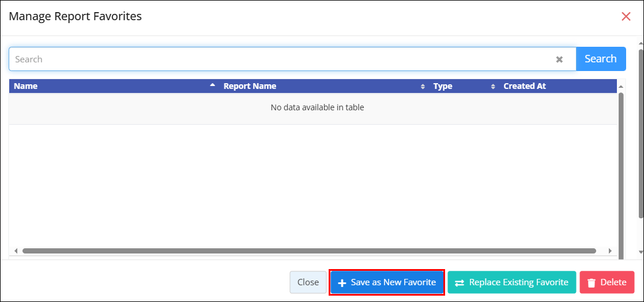Toggle sort arrows beside Report Name column
Screen dimensions: 644x302
click(423, 87)
